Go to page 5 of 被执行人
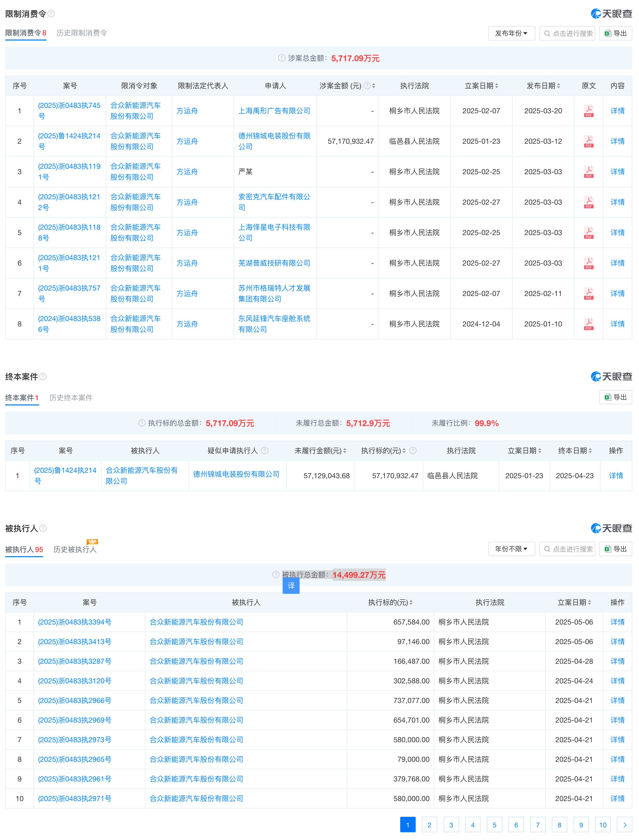The height and width of the screenshot is (840, 639). click(495, 825)
